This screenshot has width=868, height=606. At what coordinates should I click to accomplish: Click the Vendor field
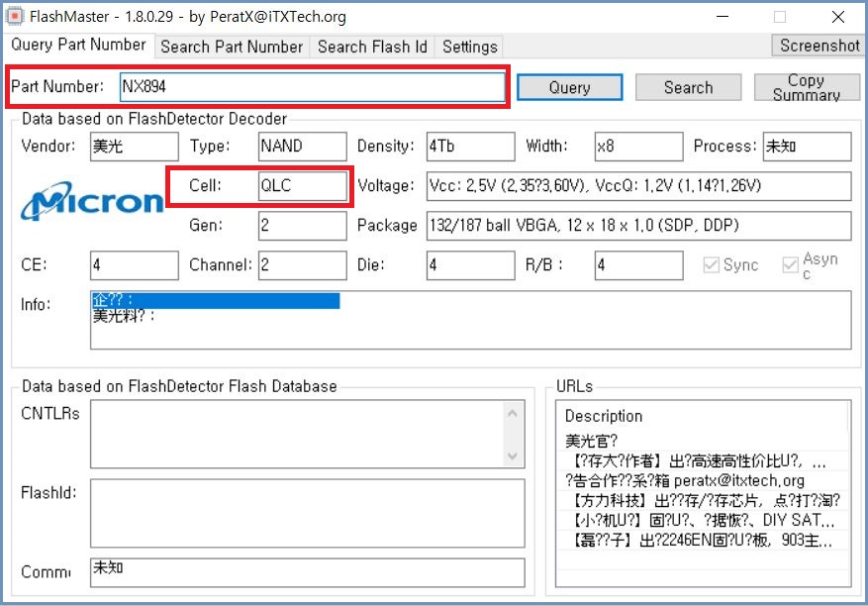click(135, 147)
